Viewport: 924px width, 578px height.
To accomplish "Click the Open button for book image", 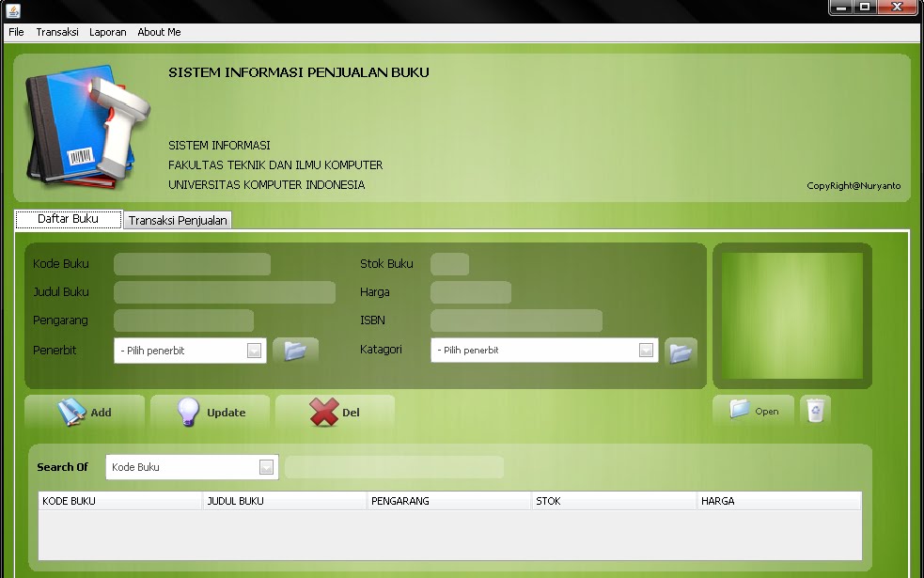I will (752, 410).
